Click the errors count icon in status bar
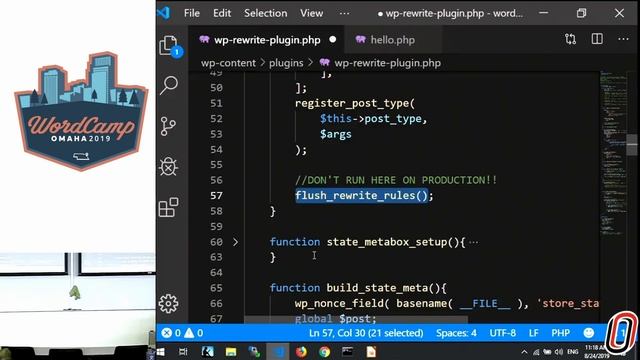The height and width of the screenshot is (360, 640). [x=167, y=333]
